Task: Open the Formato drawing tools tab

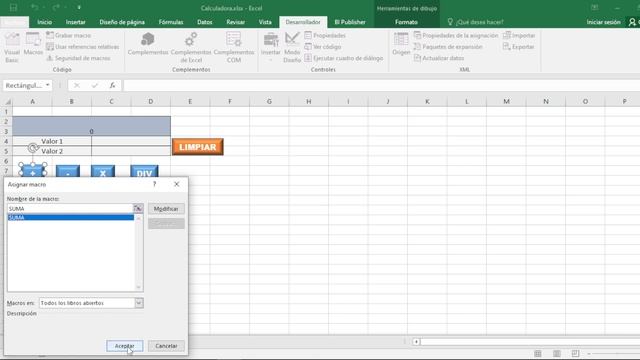Action: 406,22
